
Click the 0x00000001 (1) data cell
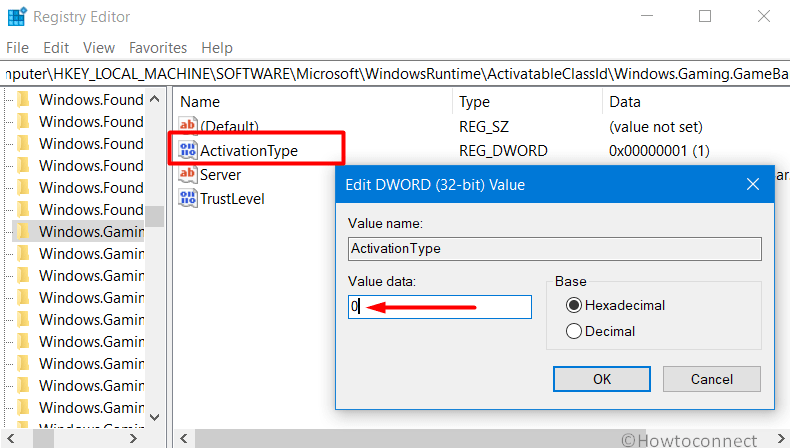pos(659,151)
